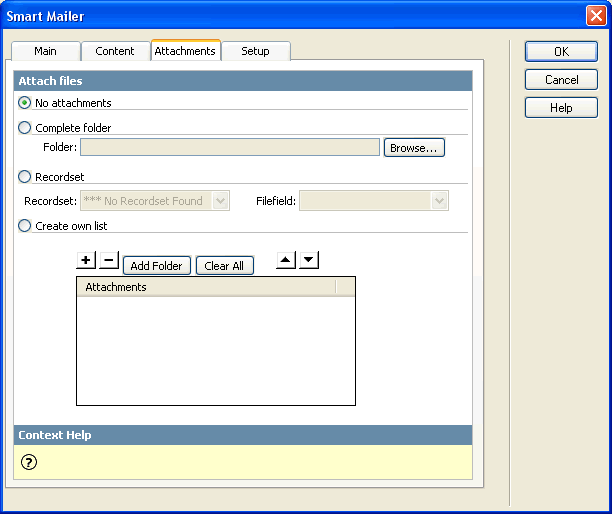
Task: Click the Context Help question mark icon
Action: pyautogui.click(x=29, y=462)
